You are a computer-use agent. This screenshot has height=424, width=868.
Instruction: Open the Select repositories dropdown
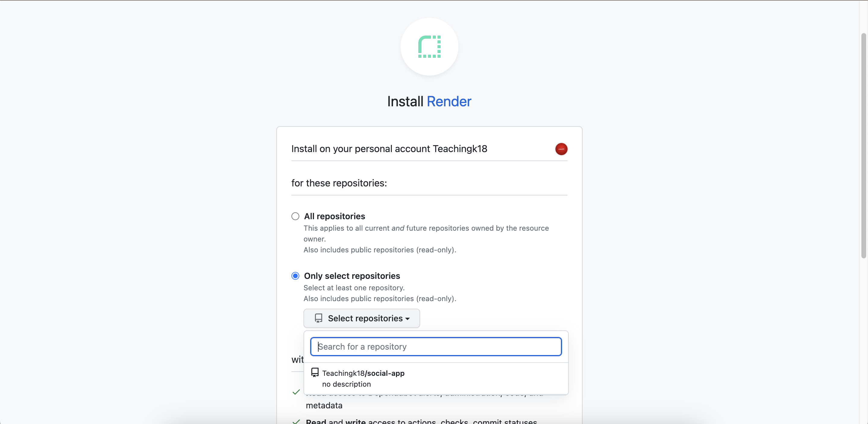[362, 318]
